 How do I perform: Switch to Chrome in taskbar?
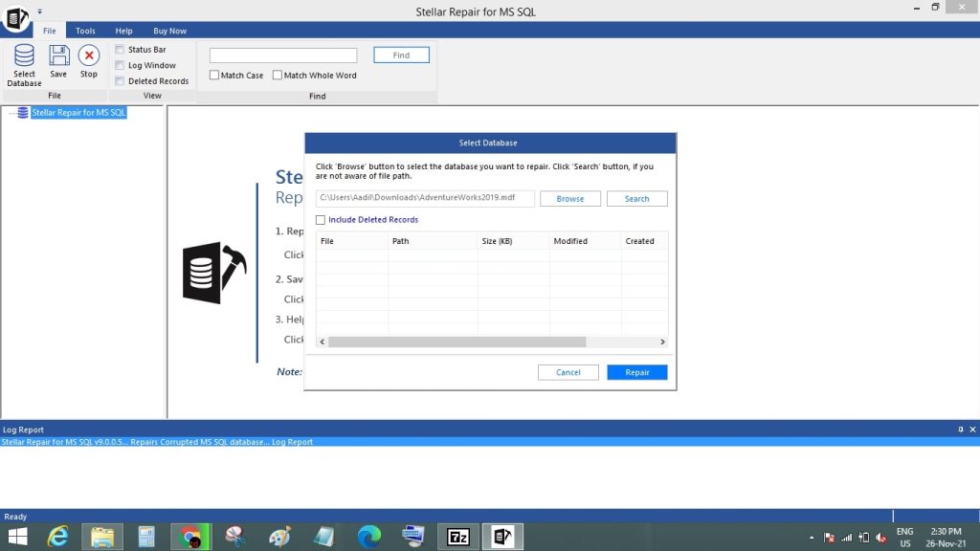point(190,537)
